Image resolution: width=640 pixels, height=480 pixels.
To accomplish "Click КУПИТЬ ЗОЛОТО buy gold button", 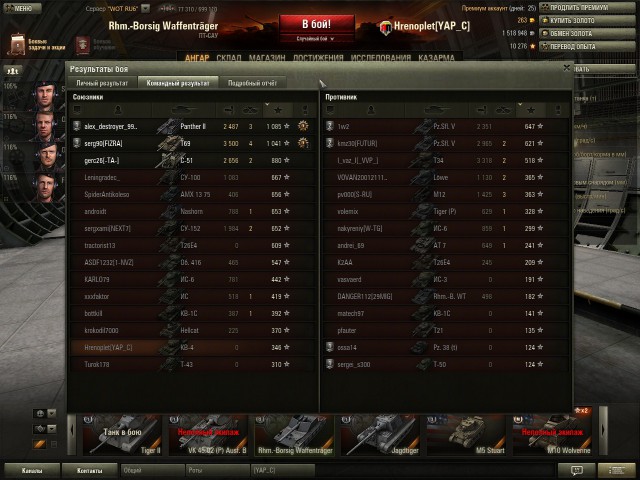I will [587, 20].
